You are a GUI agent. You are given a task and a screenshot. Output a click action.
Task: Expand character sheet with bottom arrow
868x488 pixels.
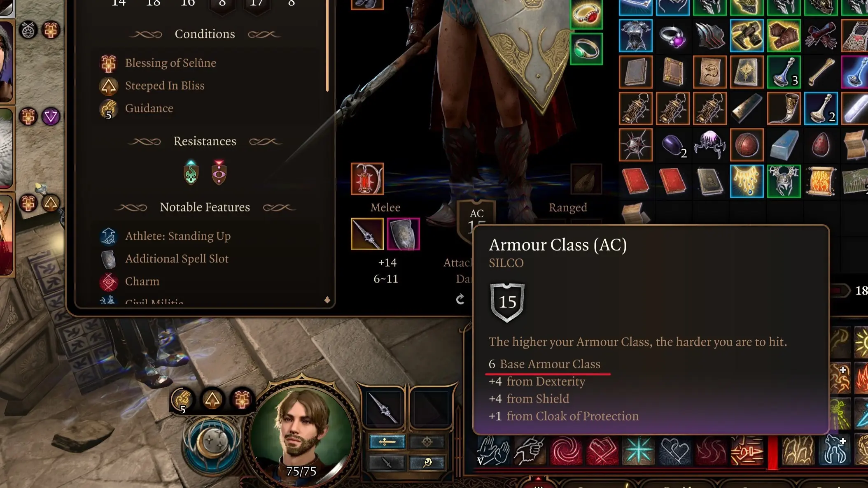327,300
